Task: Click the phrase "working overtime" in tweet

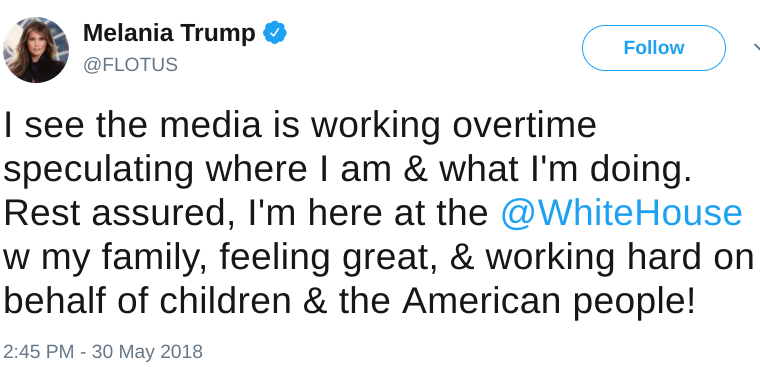Action: (453, 127)
